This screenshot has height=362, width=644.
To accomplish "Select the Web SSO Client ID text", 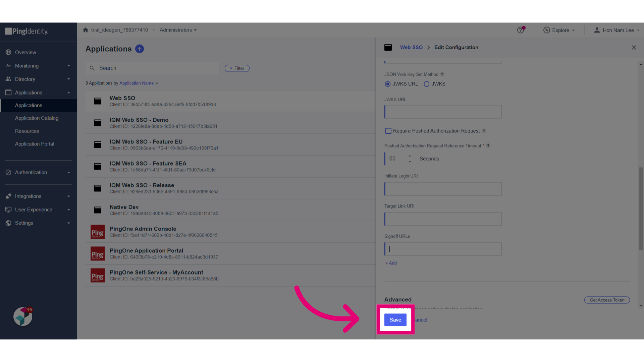I will pos(163,105).
